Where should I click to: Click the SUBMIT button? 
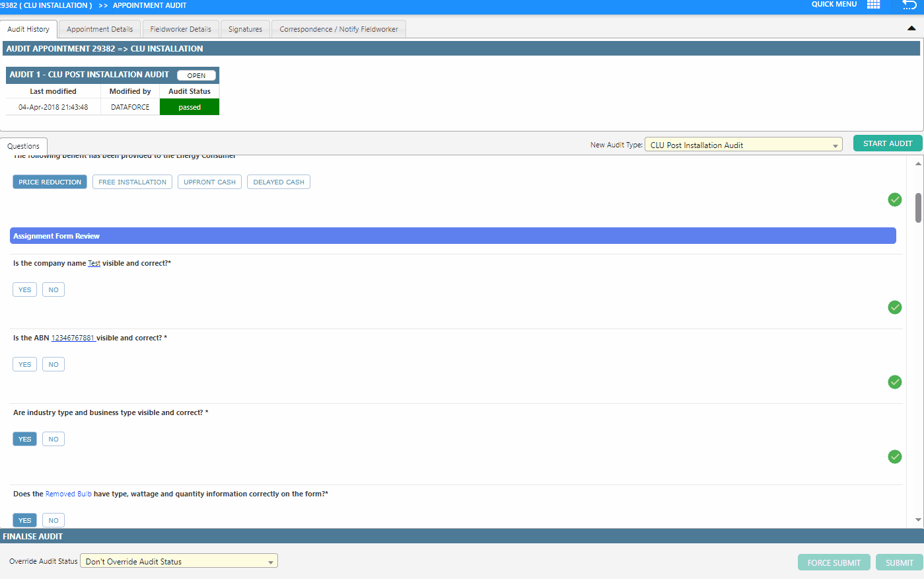pos(899,562)
